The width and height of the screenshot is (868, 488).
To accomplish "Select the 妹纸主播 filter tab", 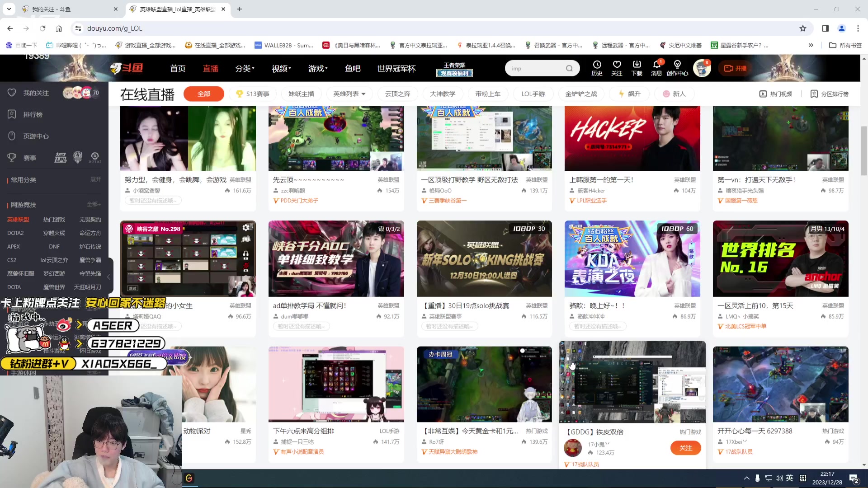I will point(301,94).
